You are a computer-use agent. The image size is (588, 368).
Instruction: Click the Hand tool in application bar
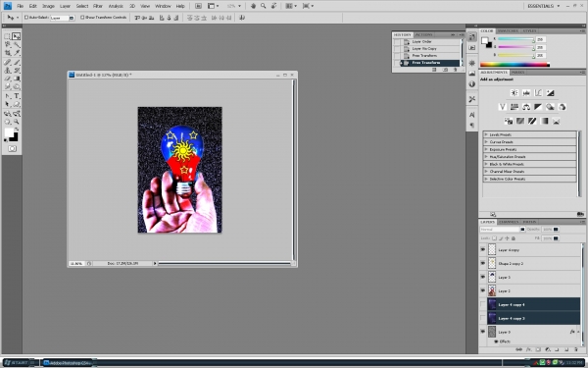(253, 6)
